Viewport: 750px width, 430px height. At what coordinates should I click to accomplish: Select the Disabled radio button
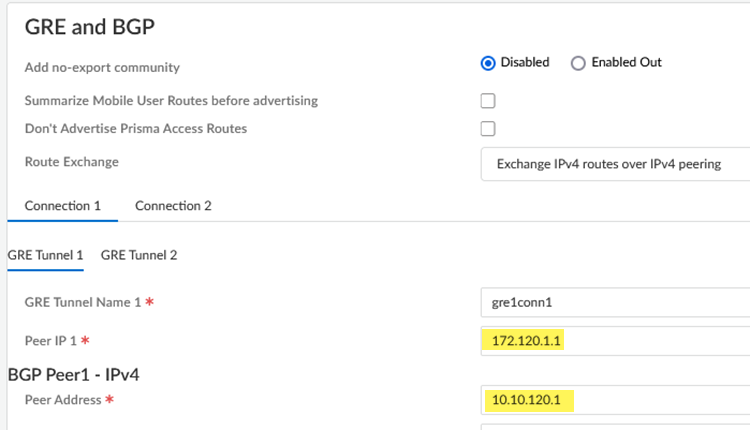pyautogui.click(x=488, y=63)
